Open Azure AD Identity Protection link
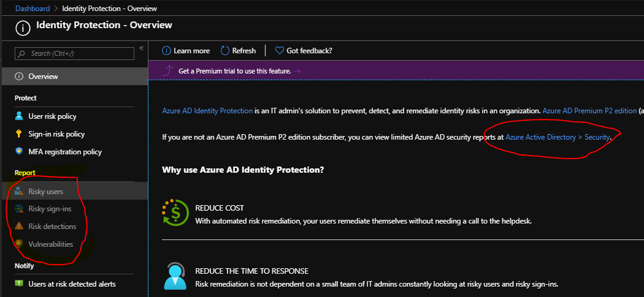Image resolution: width=644 pixels, height=297 pixels. tap(207, 110)
